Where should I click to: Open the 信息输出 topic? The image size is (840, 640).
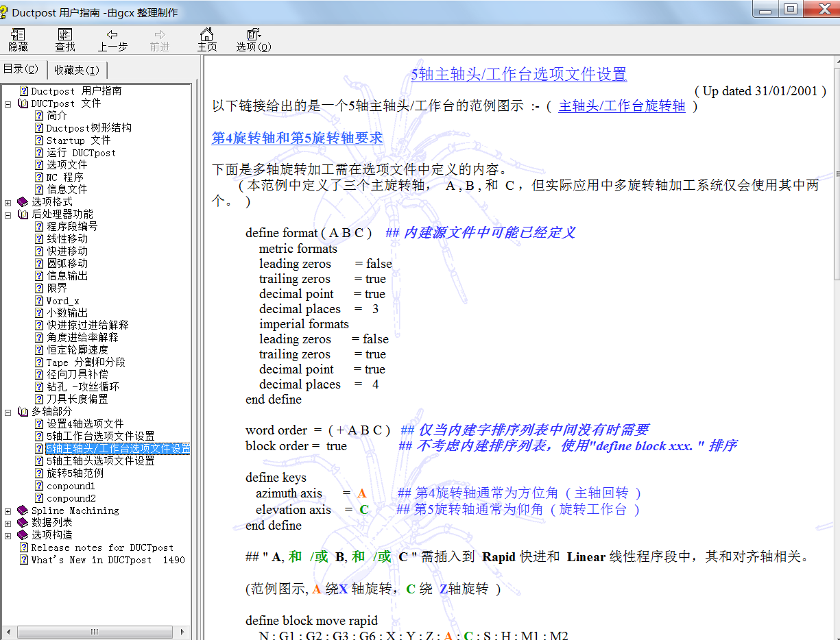67,276
